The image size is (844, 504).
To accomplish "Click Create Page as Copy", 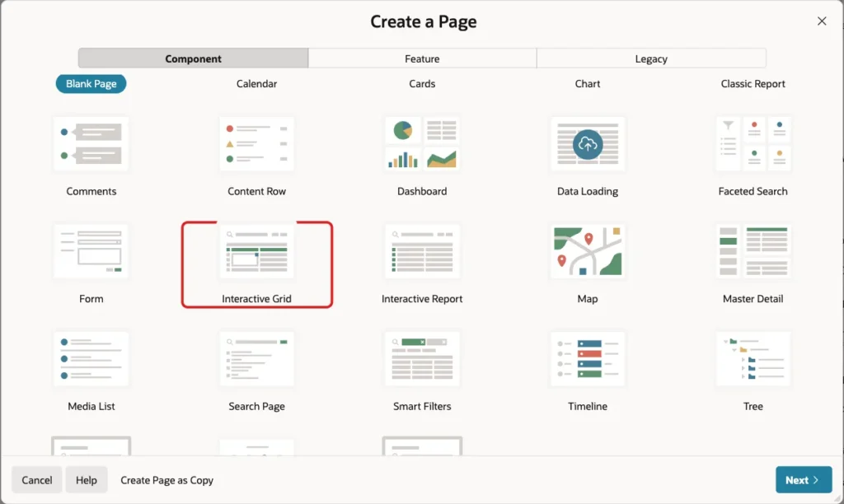I will [x=166, y=480].
